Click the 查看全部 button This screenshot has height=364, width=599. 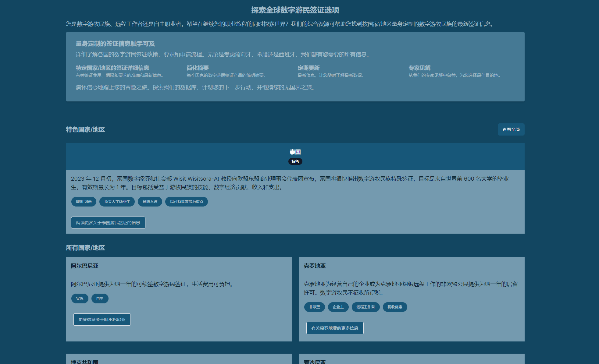pos(511,129)
